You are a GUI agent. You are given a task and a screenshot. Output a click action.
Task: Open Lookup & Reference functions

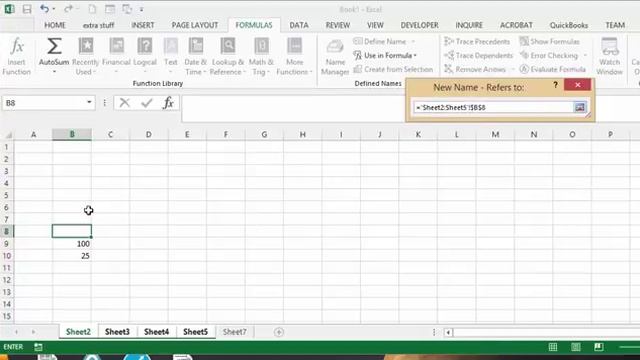point(228,56)
